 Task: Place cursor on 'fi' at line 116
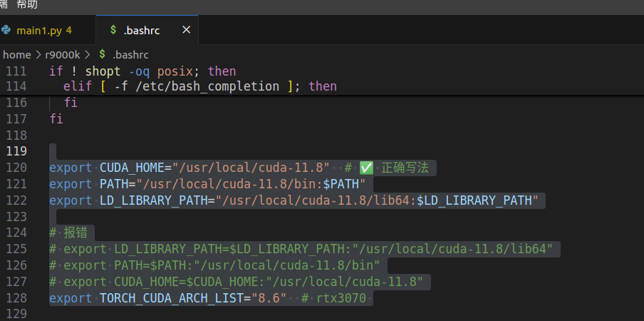click(x=71, y=102)
